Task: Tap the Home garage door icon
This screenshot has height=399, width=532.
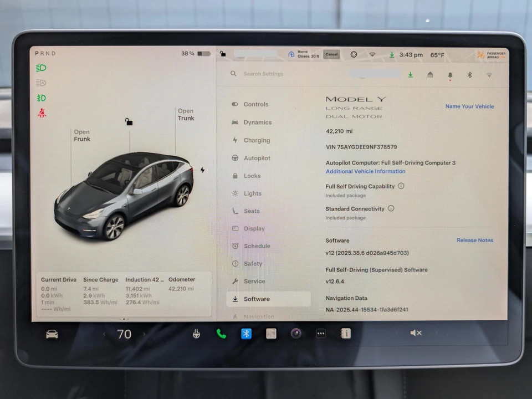Action: point(291,54)
